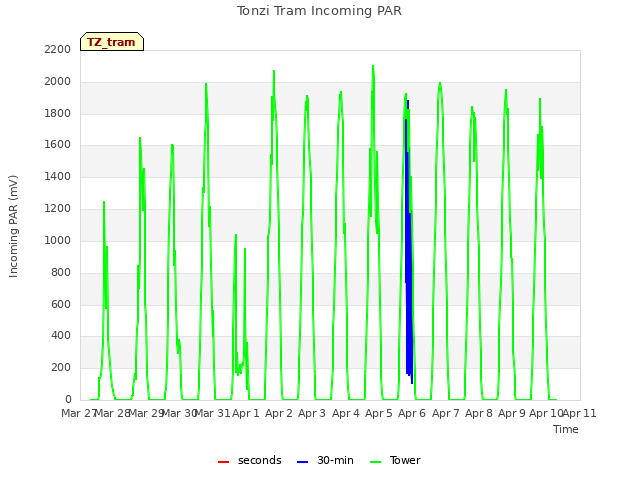
Task: Click the TZ_tram label box
Action: coord(112,42)
